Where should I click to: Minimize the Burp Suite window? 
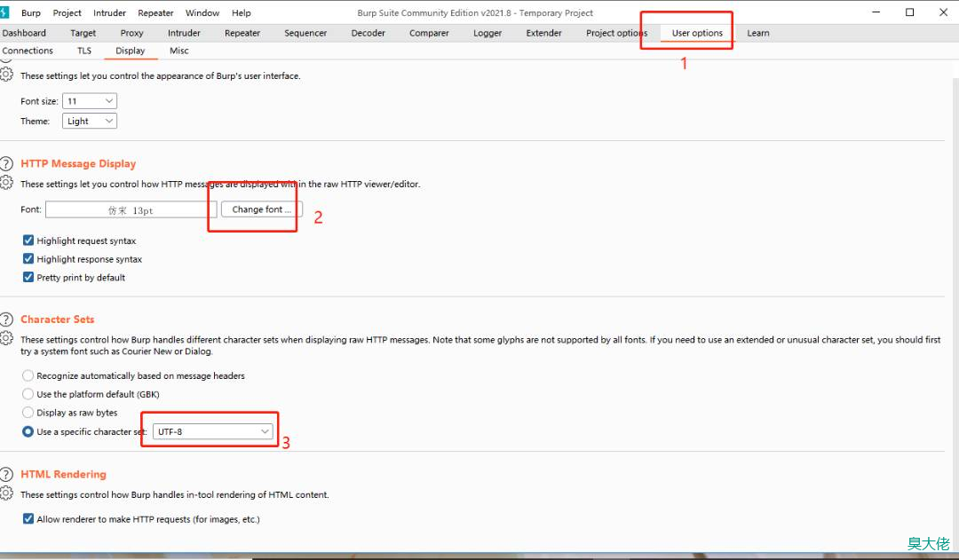click(876, 12)
